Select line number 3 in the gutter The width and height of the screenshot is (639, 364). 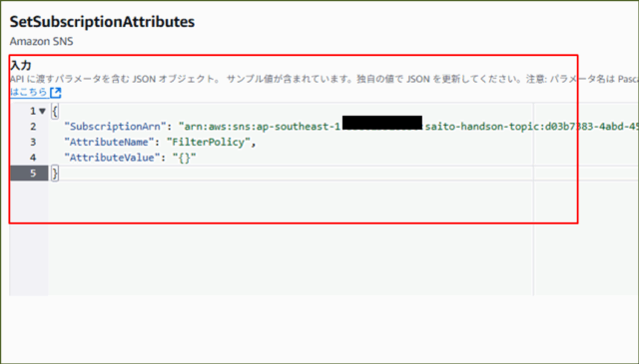tap(33, 142)
